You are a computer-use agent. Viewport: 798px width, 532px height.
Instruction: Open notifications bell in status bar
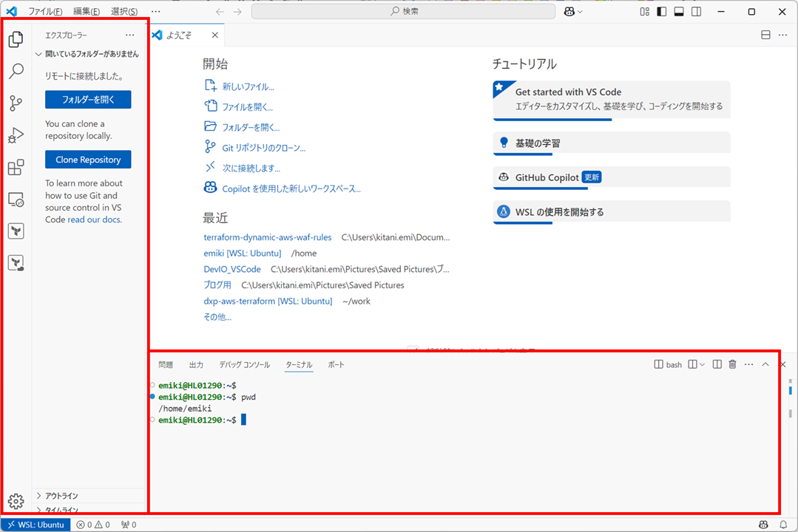pos(783,525)
